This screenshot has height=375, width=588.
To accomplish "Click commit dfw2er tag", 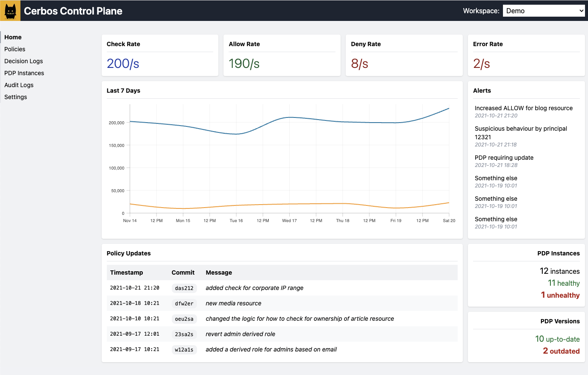I will point(184,304).
